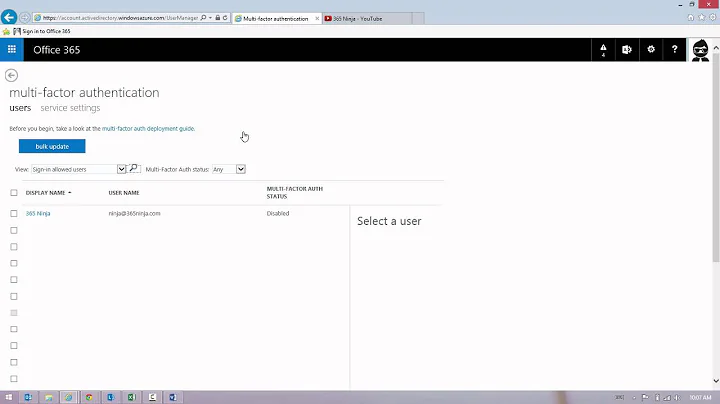
Task: Click the Office 365 title in header
Action: (56, 50)
